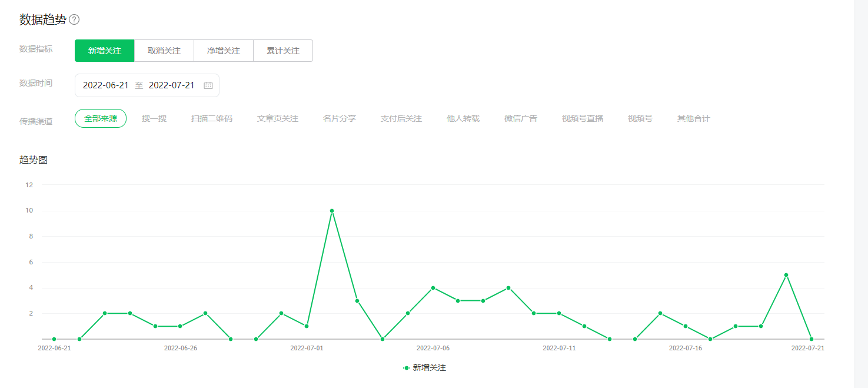This screenshot has height=388, width=868.
Task: Click the 2022-07-21 data point on chart
Action: (812, 339)
